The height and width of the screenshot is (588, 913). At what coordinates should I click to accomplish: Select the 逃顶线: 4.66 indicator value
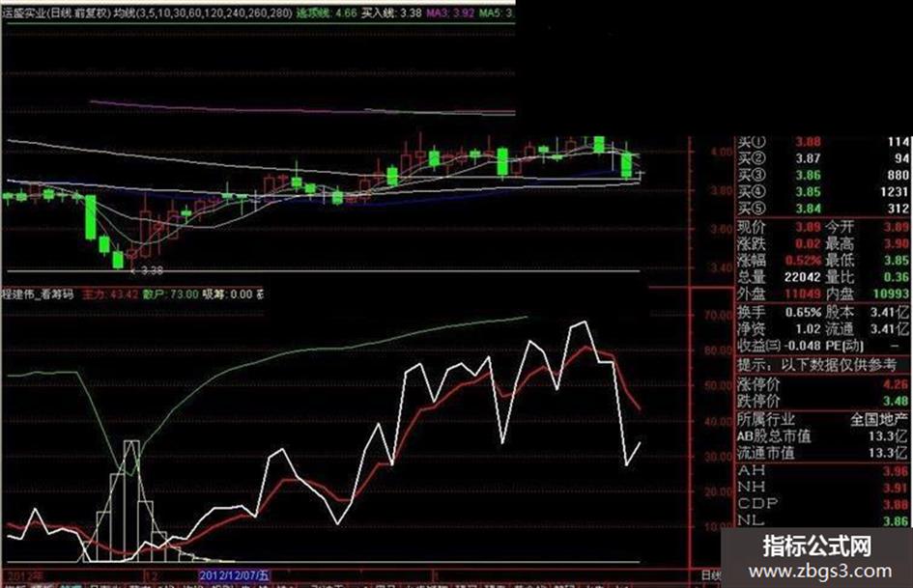[x=327, y=13]
